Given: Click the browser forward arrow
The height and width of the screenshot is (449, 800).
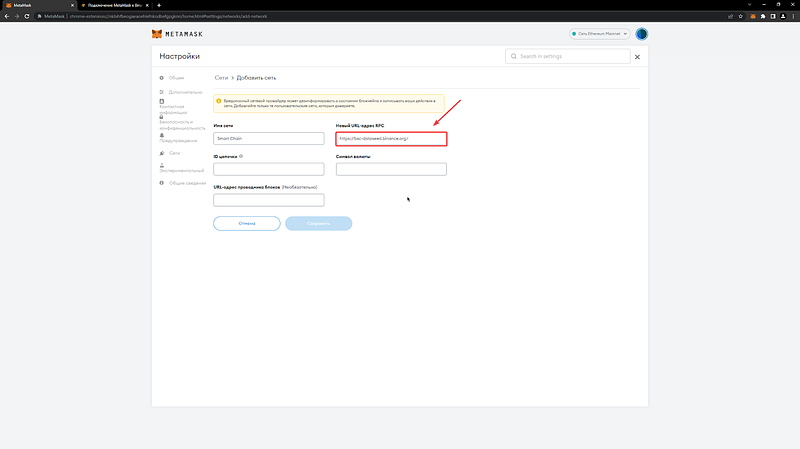Looking at the screenshot, I should 17,16.
